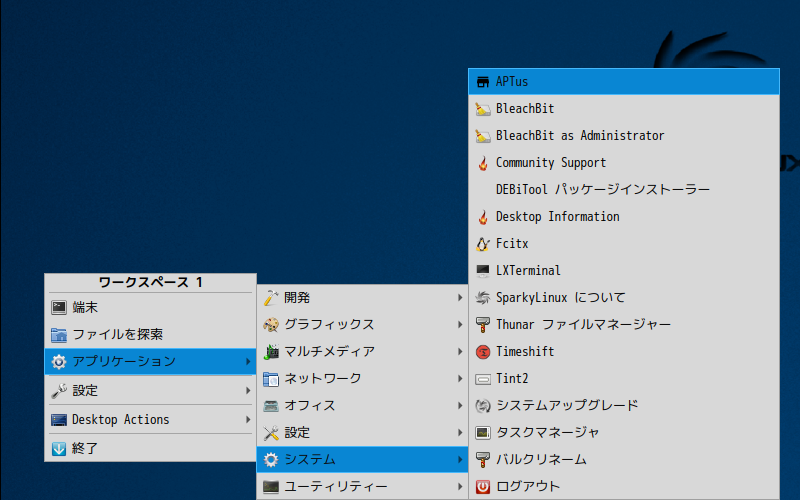The width and height of the screenshot is (800, 500).
Task: Click the 開発 hammer icon
Action: pos(271,298)
